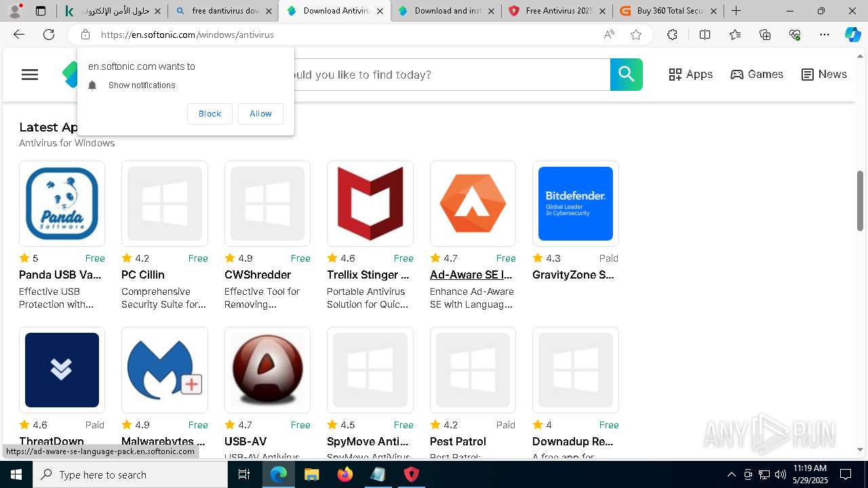This screenshot has width=868, height=488.
Task: Open the Panda USB Vaccine app thumbnail
Action: point(62,203)
